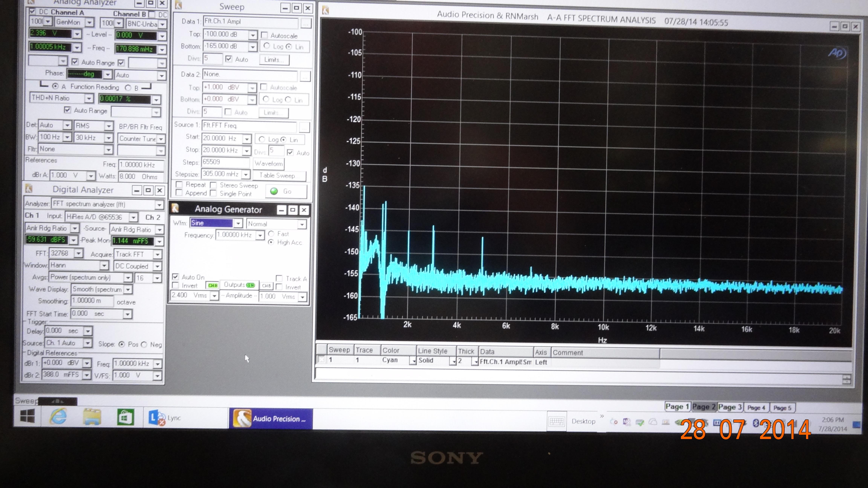This screenshot has width=868, height=488.
Task: Toggle Auto On checkbox in Analog Generator
Action: [x=175, y=276]
